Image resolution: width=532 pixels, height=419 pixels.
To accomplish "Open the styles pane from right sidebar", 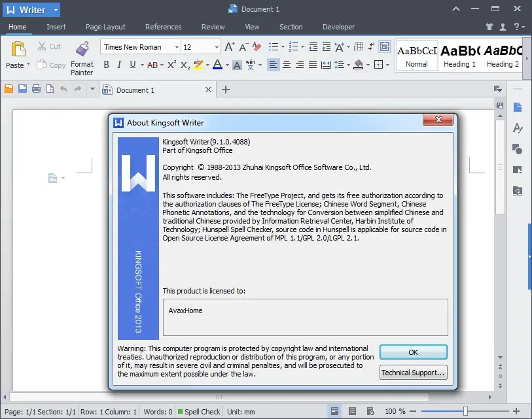I will (518, 128).
